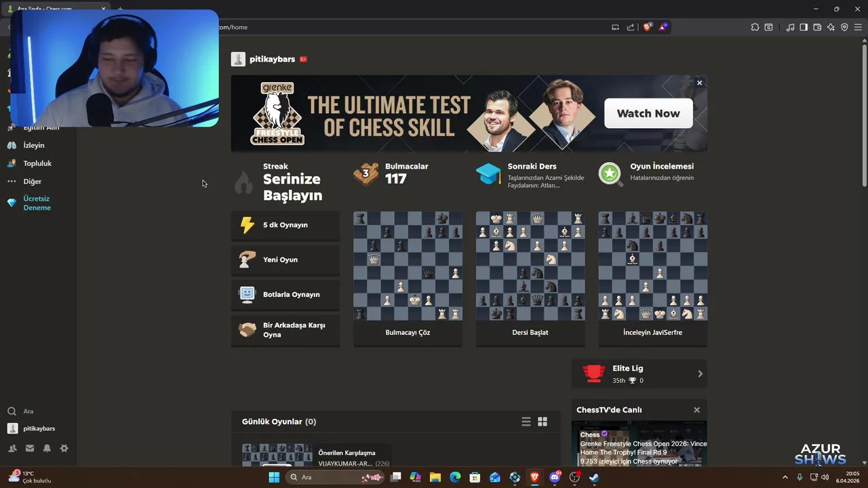The height and width of the screenshot is (488, 868).
Task: Close the ChessTV'de Canlı panel
Action: (x=696, y=410)
